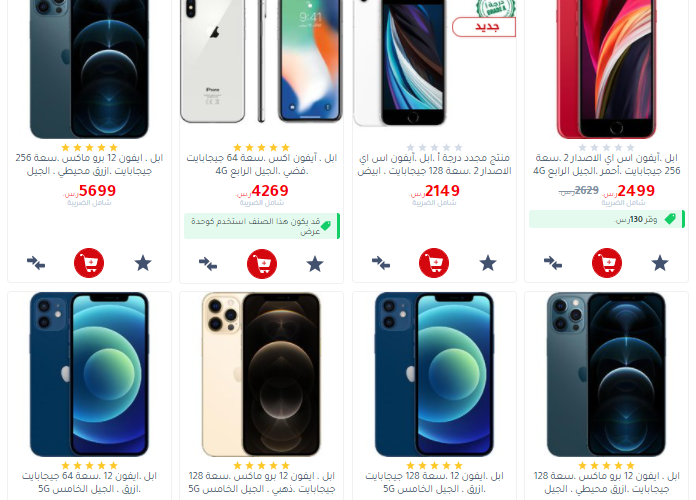View the Pacific blue iPhone 12 Pro Max 128GB image
This screenshot has width=696, height=500.
606,374
